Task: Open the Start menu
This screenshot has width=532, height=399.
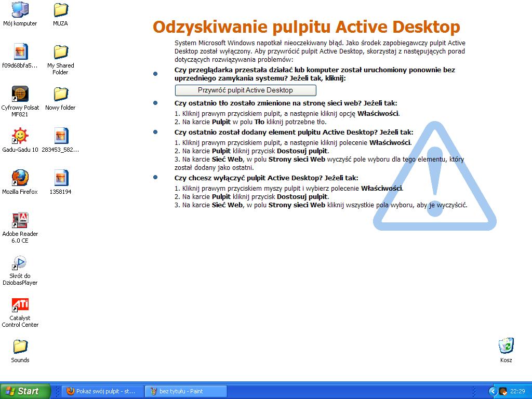Action: [x=25, y=391]
